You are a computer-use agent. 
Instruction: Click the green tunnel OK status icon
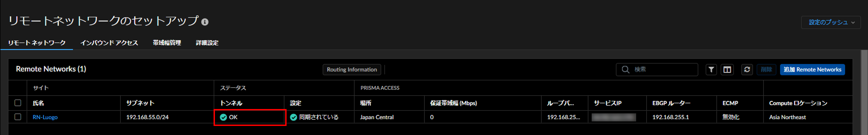click(223, 117)
